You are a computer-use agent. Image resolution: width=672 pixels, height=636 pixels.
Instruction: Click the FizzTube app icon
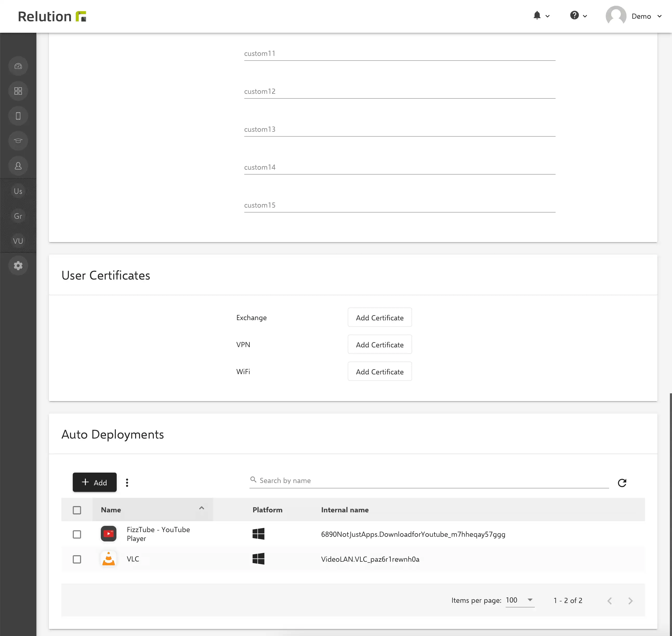[109, 534]
